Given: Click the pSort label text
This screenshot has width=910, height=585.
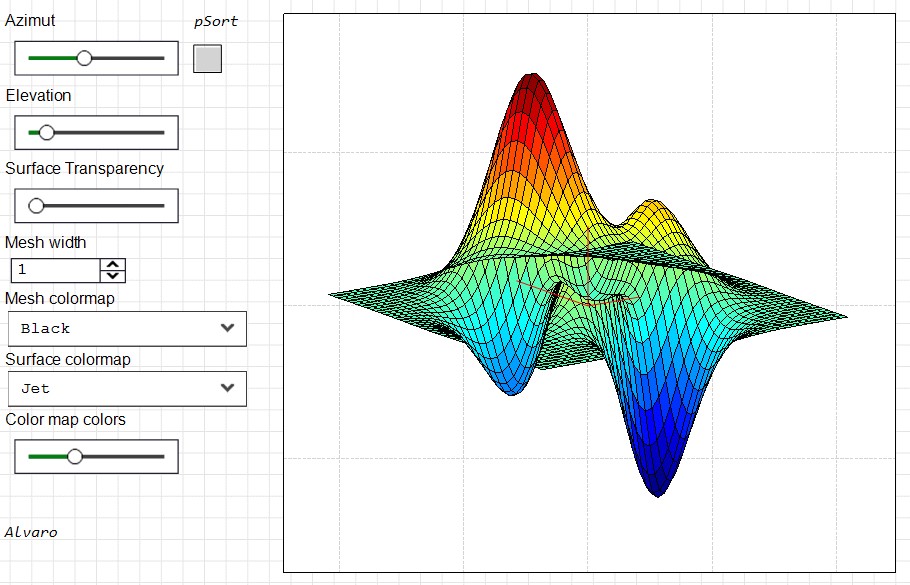Looking at the screenshot, I should coord(215,21).
